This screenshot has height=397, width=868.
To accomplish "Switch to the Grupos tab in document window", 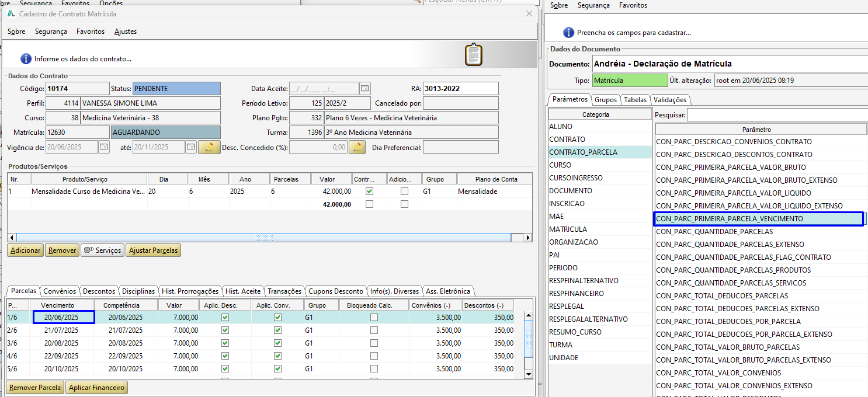I will (606, 100).
